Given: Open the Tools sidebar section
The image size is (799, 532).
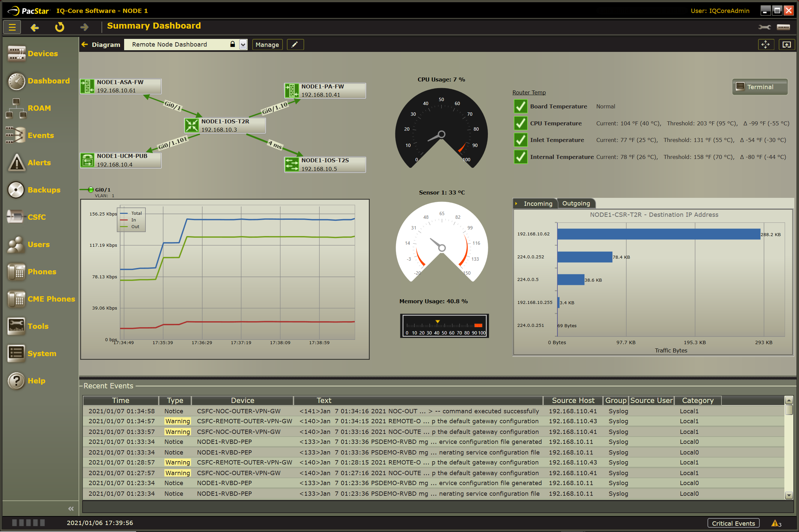Looking at the screenshot, I should pyautogui.click(x=28, y=327).
